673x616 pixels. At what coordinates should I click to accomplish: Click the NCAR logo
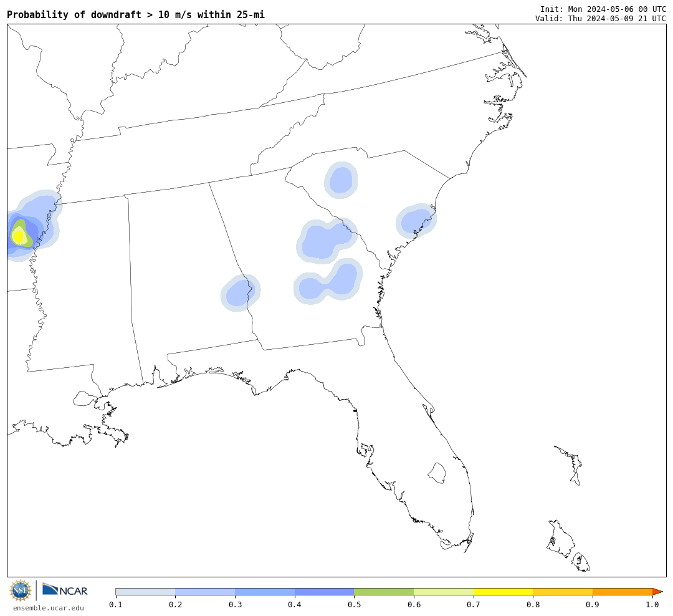click(65, 590)
